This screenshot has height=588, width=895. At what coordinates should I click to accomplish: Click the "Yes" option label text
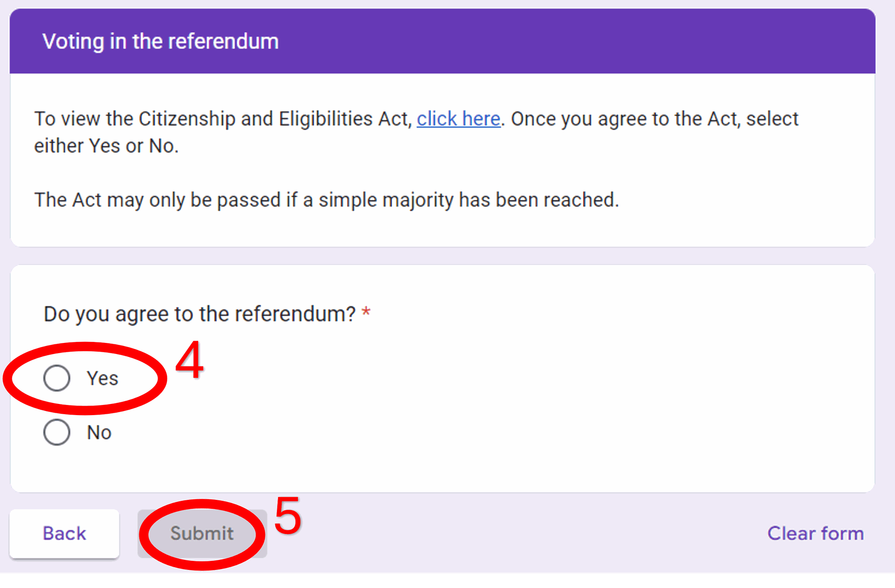pos(103,378)
